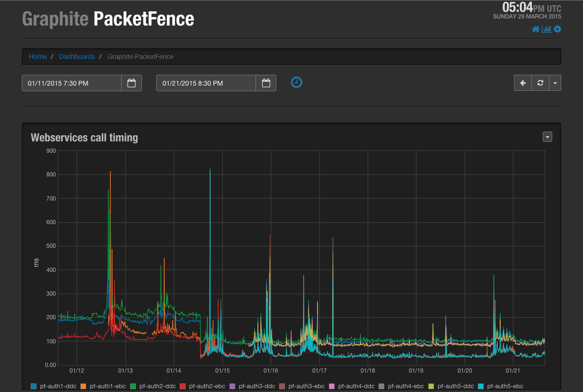Image resolution: width=583 pixels, height=392 pixels.
Task: Click the 01/12 x-axis date label
Action: pos(77,371)
